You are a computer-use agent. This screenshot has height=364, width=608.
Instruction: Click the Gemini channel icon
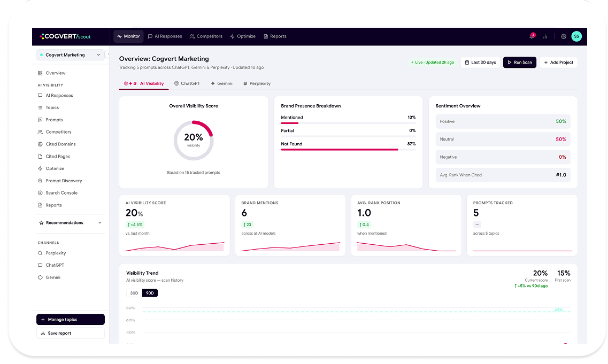(40, 277)
